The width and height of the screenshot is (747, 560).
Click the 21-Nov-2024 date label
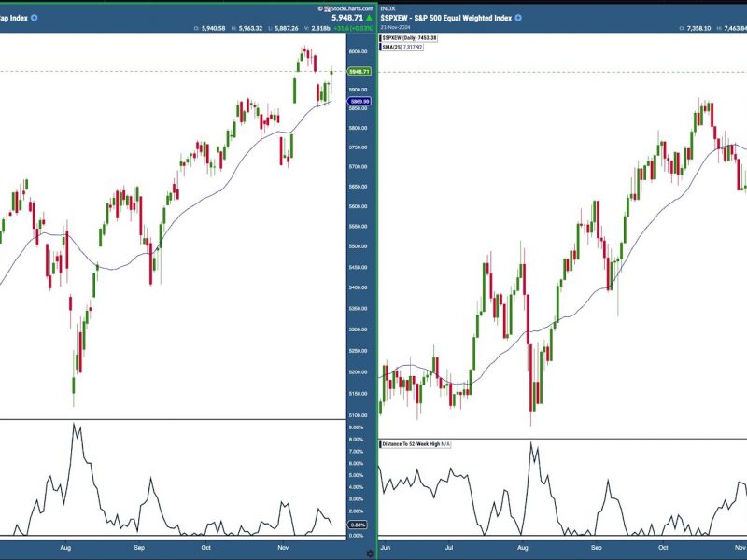pos(395,27)
